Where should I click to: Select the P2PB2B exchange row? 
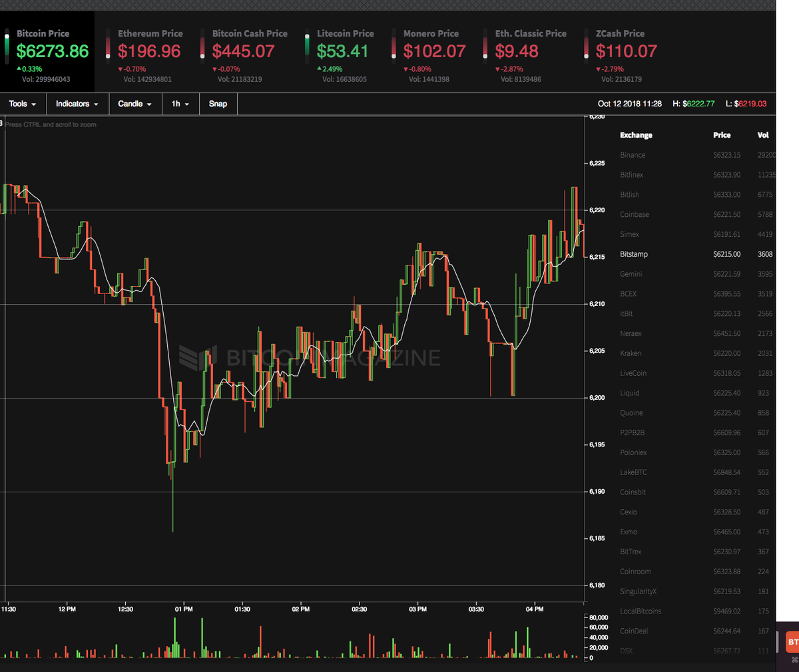(x=697, y=432)
